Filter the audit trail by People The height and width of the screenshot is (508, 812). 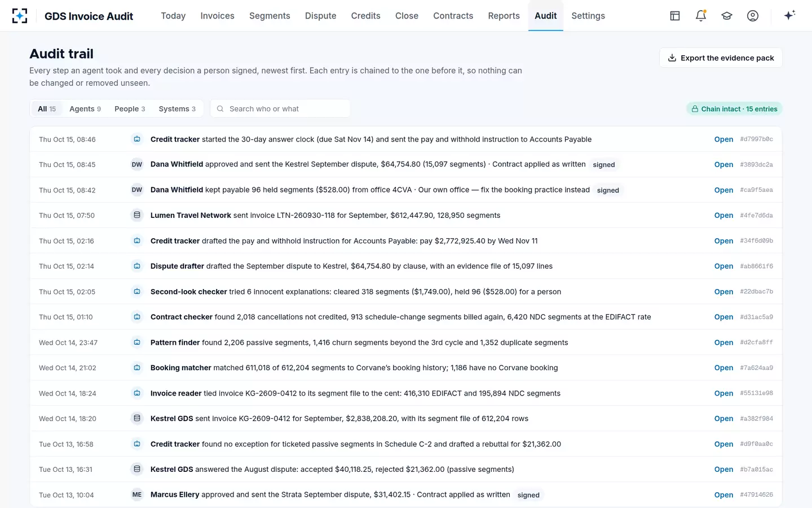[130, 109]
